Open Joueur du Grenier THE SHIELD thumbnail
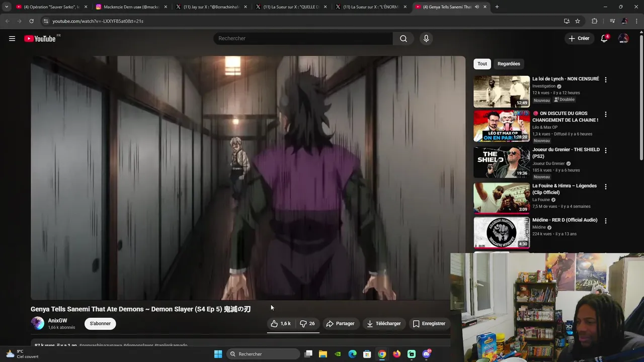The height and width of the screenshot is (362, 644). click(x=502, y=162)
